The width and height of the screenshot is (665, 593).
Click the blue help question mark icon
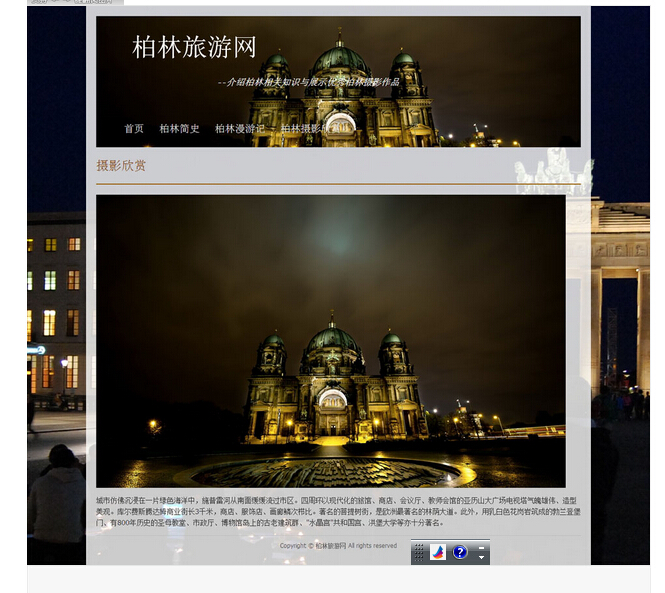pyautogui.click(x=459, y=552)
